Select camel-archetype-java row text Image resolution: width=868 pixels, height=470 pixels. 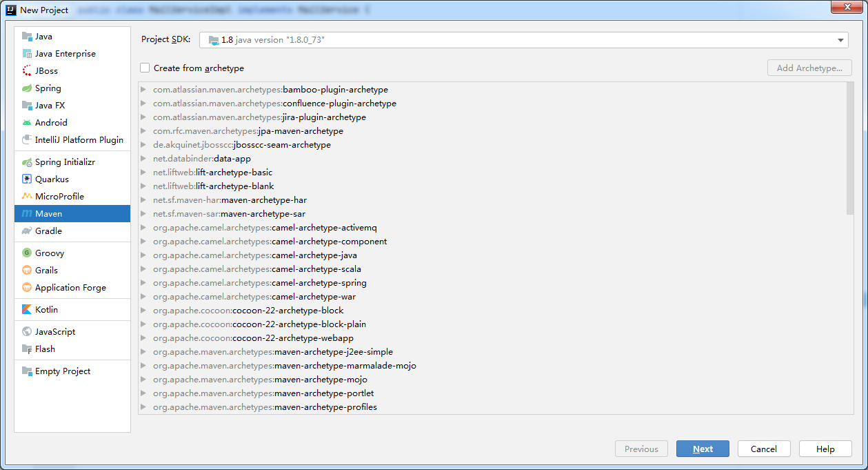(254, 255)
